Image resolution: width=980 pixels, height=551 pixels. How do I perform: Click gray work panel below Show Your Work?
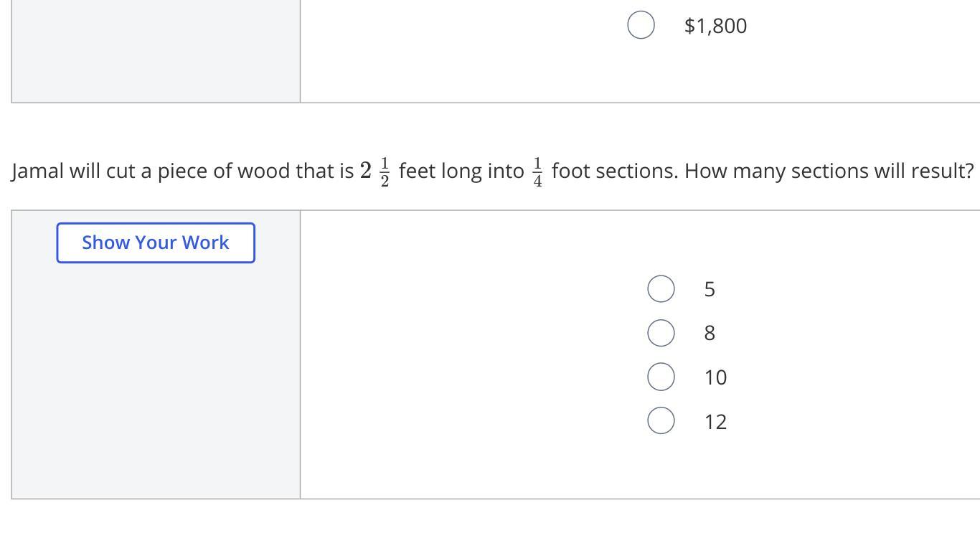pyautogui.click(x=156, y=380)
